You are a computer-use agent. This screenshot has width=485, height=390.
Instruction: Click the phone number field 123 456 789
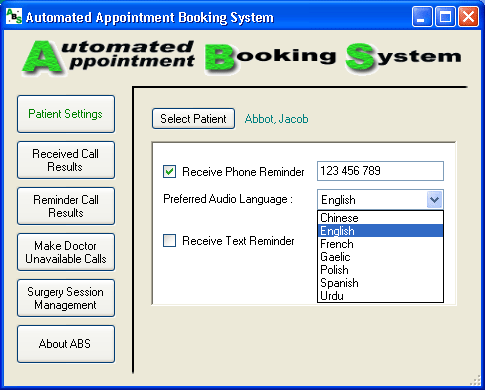[x=380, y=171]
